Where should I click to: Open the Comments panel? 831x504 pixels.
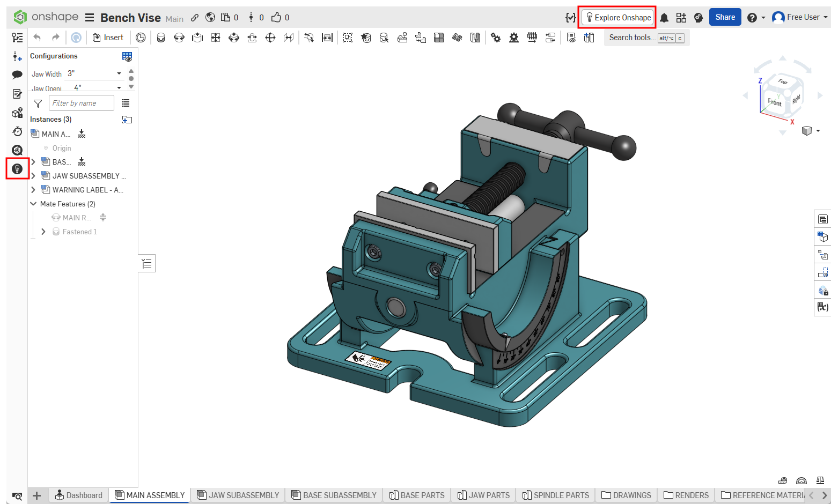click(x=17, y=75)
